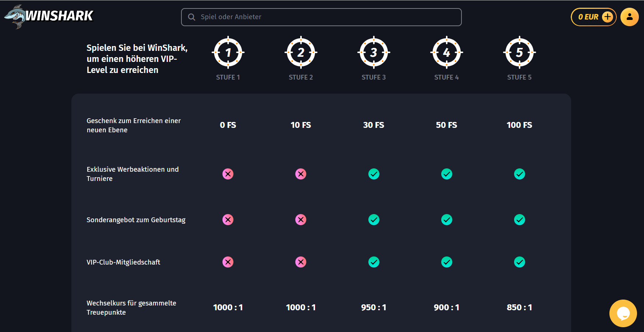The image size is (644, 332).
Task: Open the user profile icon
Action: point(630,17)
